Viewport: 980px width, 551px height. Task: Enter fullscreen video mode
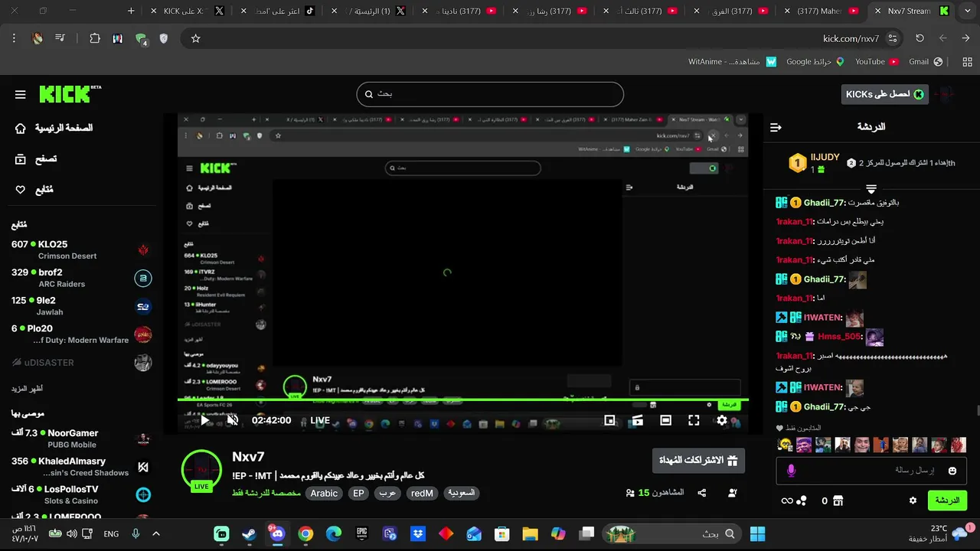point(694,420)
